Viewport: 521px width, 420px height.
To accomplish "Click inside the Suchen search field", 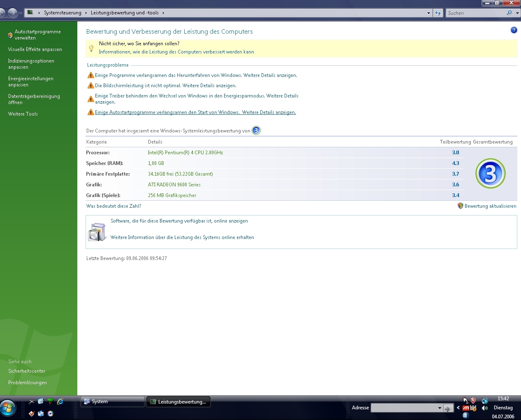I will coord(476,13).
